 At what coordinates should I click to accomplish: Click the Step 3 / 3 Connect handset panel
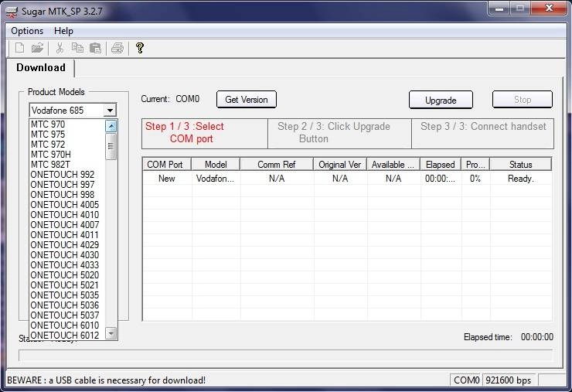(x=482, y=133)
